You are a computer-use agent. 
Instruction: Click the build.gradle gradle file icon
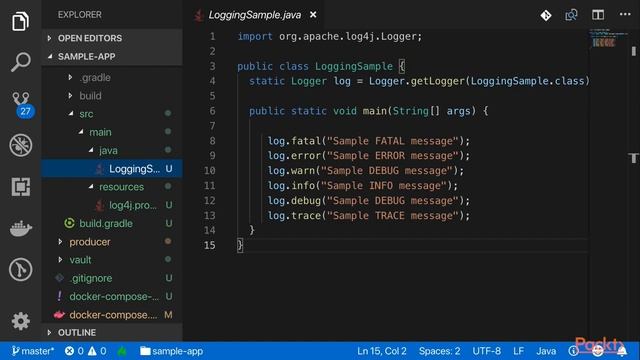69,223
